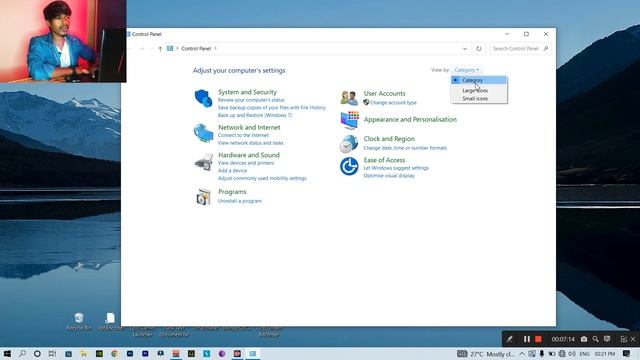Click Appearance and Personalisation monitor icon
This screenshot has width=640, height=360.
349,120
